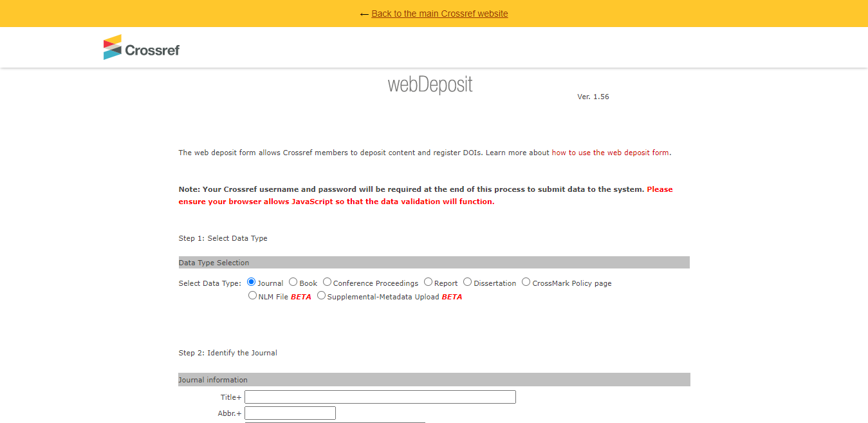Screen dimensions: 868x423
Task: Click the partially visible field below Abbr.+
Action: pyautogui.click(x=335, y=422)
